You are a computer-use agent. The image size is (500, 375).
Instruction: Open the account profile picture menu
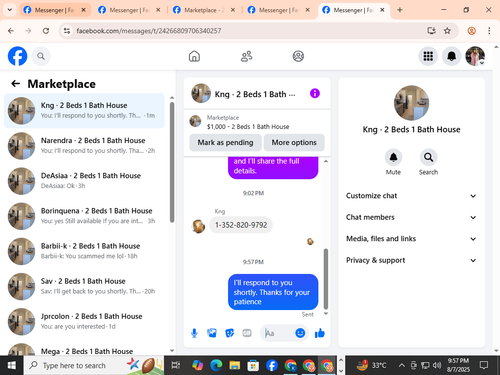click(x=475, y=56)
